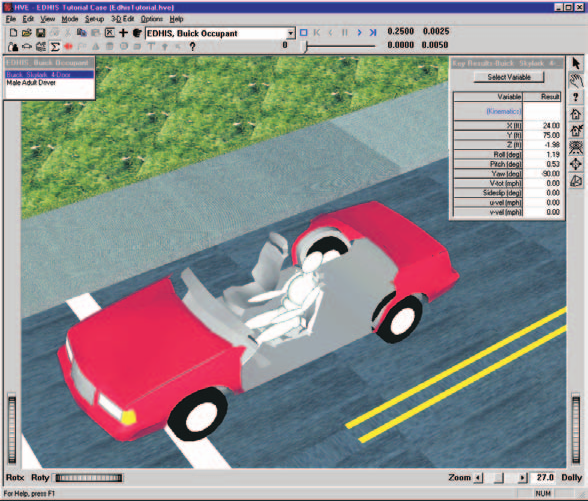This screenshot has width=588, height=501.
Task: Open the Mode menu
Action: point(70,19)
